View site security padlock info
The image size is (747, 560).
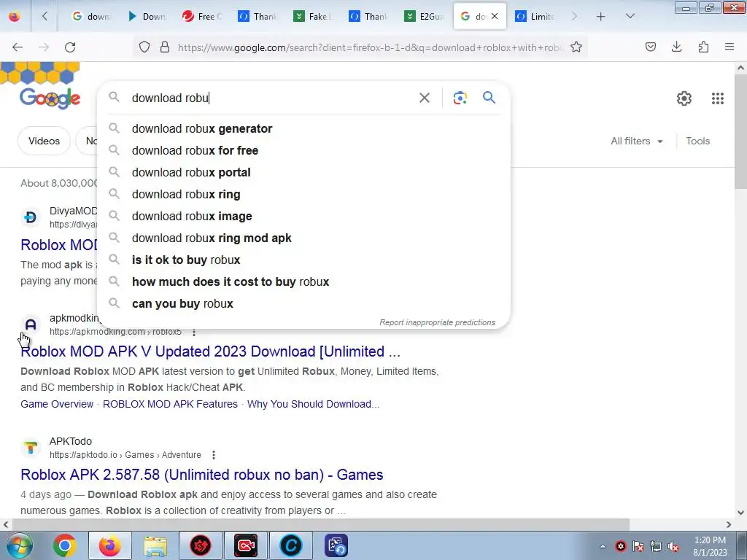coord(165,47)
